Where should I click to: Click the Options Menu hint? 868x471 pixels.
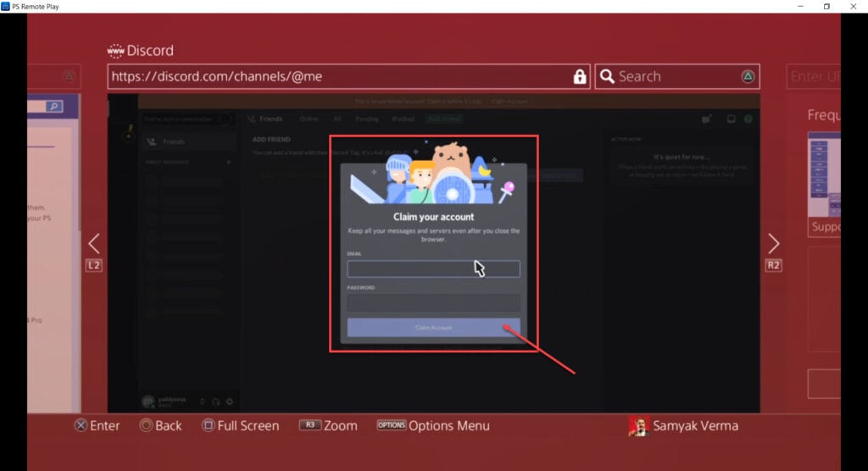pos(433,425)
